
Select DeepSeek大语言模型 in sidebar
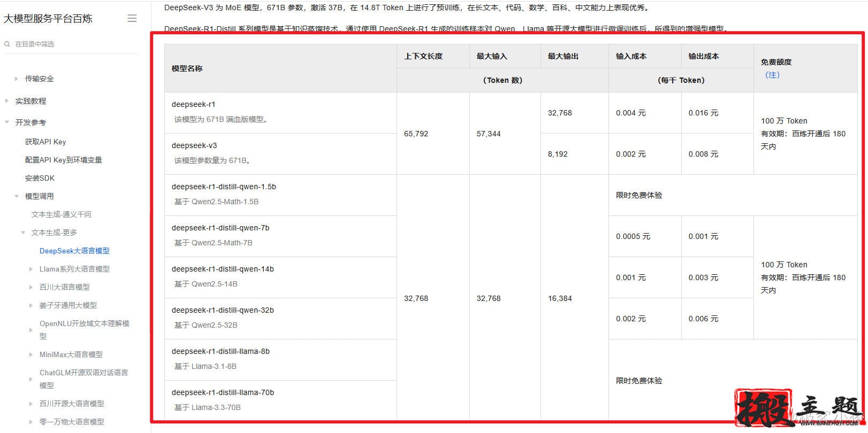74,251
